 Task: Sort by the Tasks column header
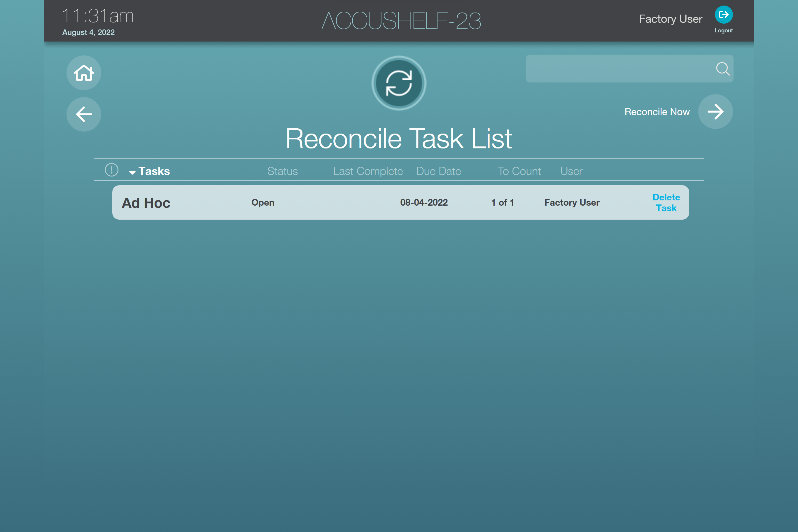coord(154,171)
